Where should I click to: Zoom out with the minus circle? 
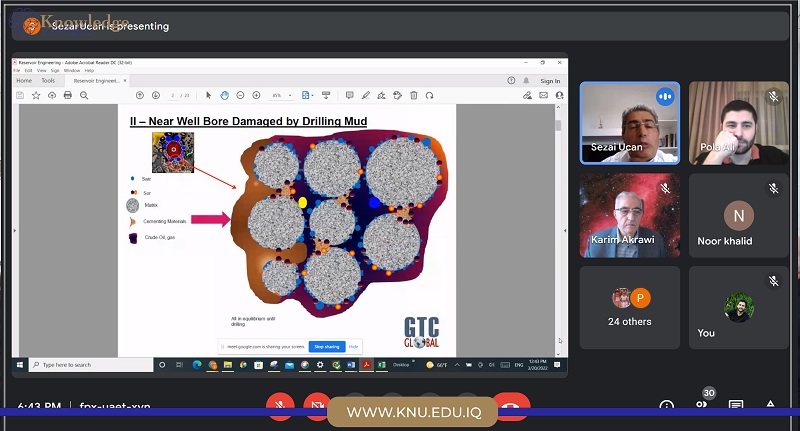(240, 95)
